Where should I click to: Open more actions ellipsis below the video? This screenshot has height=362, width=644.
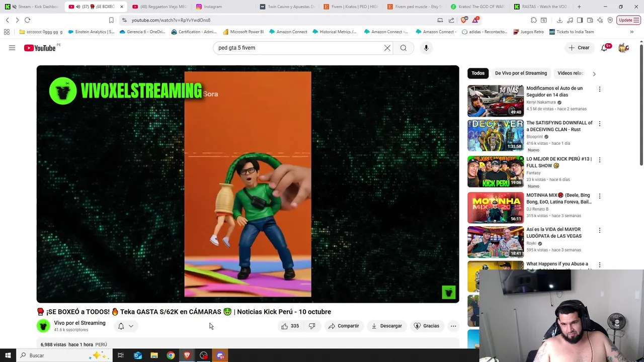point(453,326)
